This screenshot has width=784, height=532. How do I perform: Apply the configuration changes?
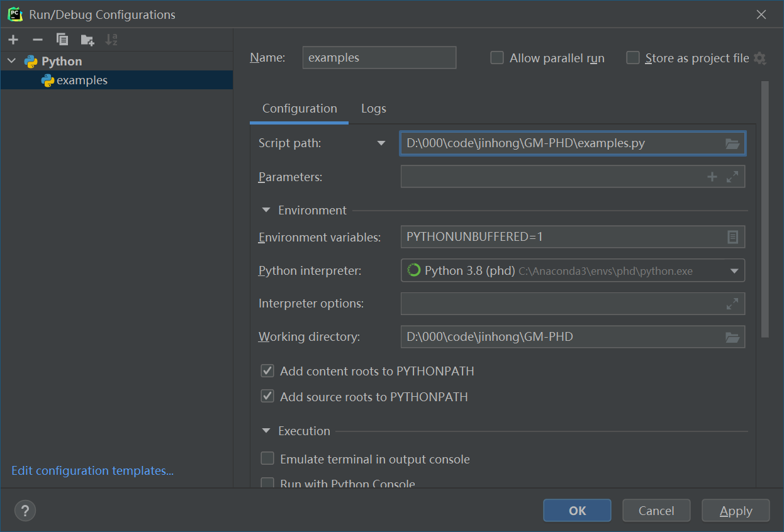735,510
